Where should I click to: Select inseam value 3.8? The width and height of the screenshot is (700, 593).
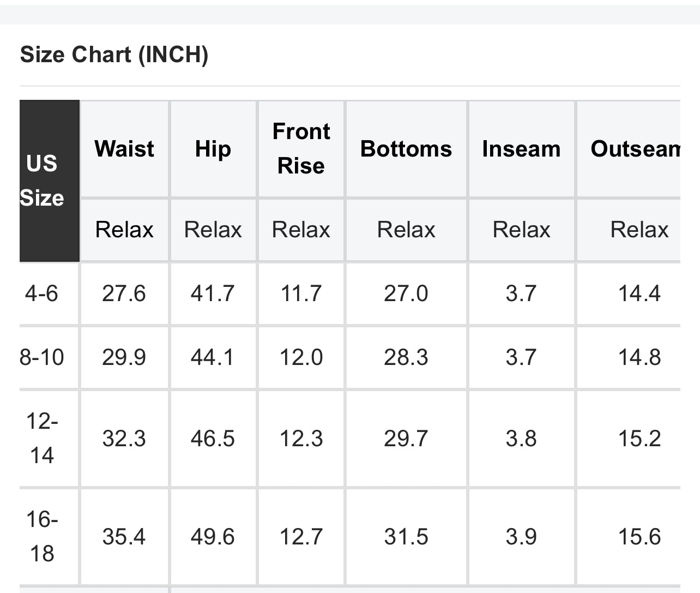coord(521,438)
